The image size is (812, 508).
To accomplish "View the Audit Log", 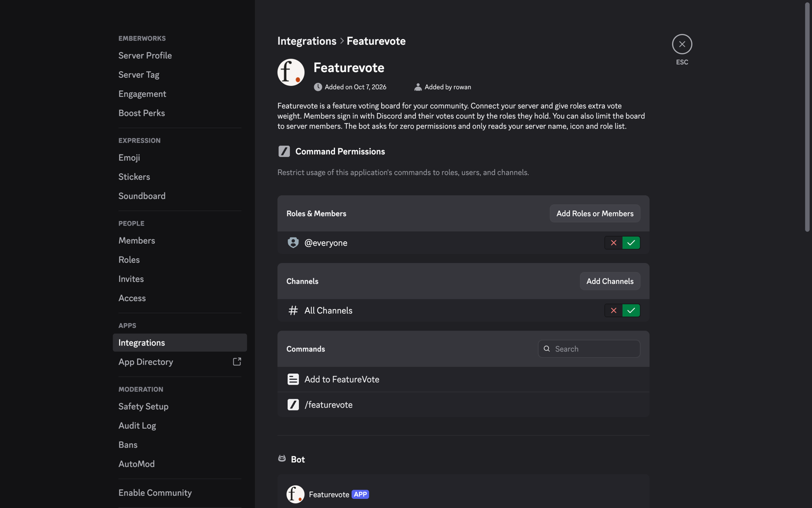I will coord(180,426).
